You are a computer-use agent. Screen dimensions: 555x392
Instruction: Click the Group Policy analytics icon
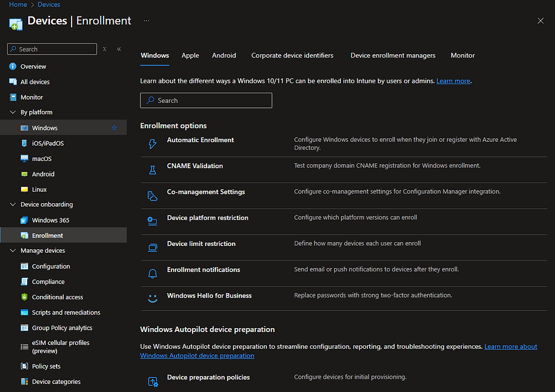[x=24, y=328]
